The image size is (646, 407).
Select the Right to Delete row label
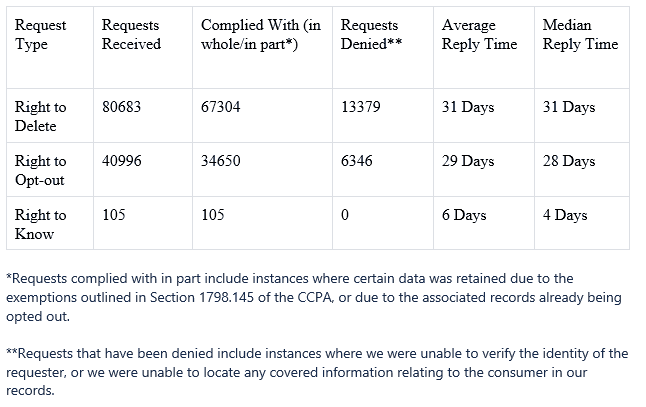click(x=40, y=116)
